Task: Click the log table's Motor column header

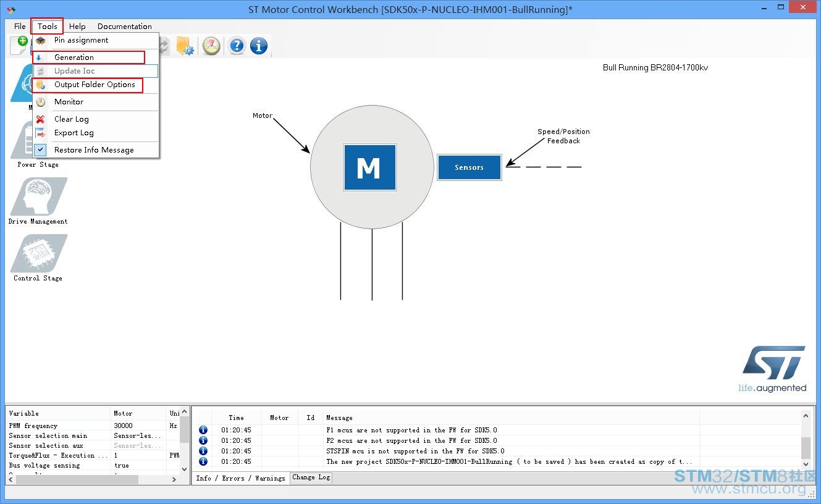Action: tap(279, 418)
